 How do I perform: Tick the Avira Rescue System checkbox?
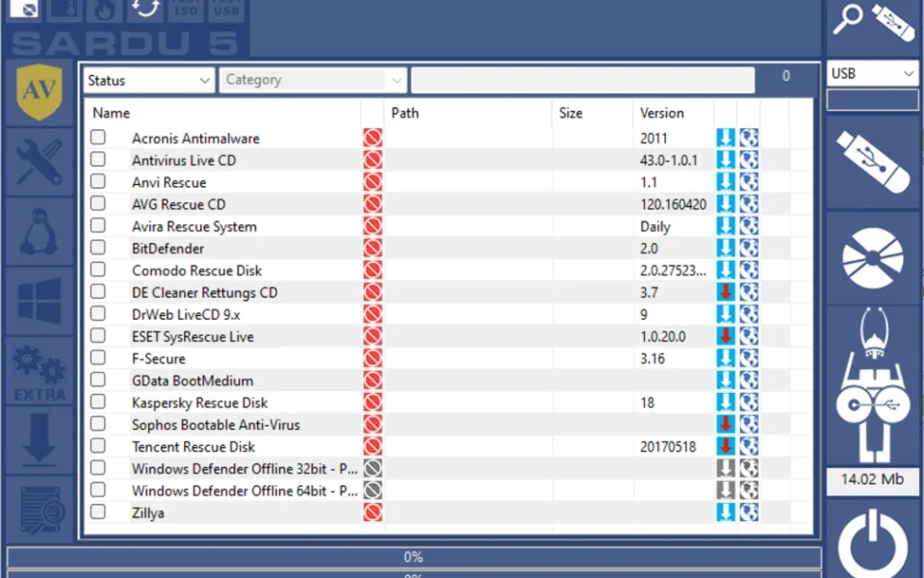[x=98, y=225]
